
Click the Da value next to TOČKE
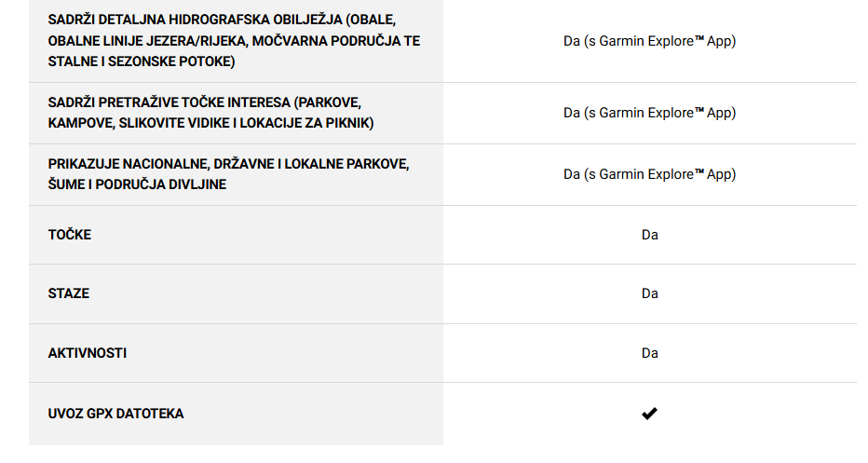(x=650, y=235)
